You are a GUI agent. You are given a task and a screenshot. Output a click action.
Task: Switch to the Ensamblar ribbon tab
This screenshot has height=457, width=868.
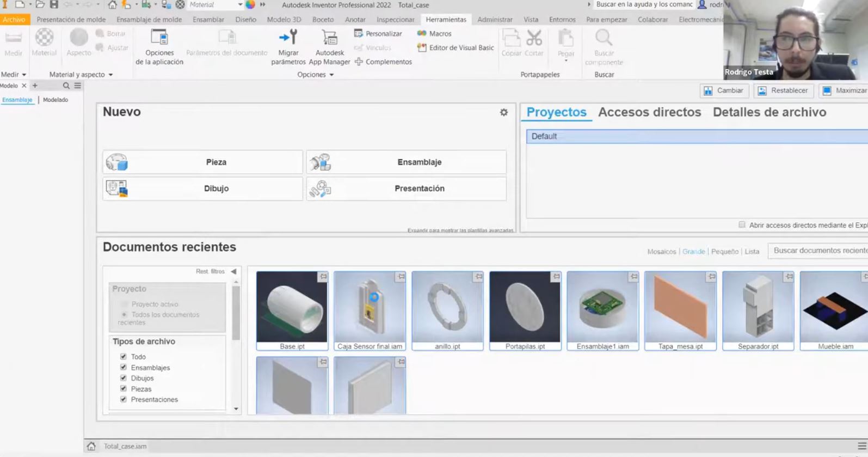(208, 20)
